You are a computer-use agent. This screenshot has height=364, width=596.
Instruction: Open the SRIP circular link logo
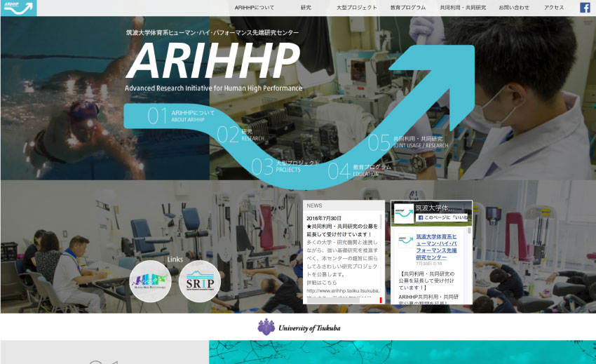pos(200,281)
